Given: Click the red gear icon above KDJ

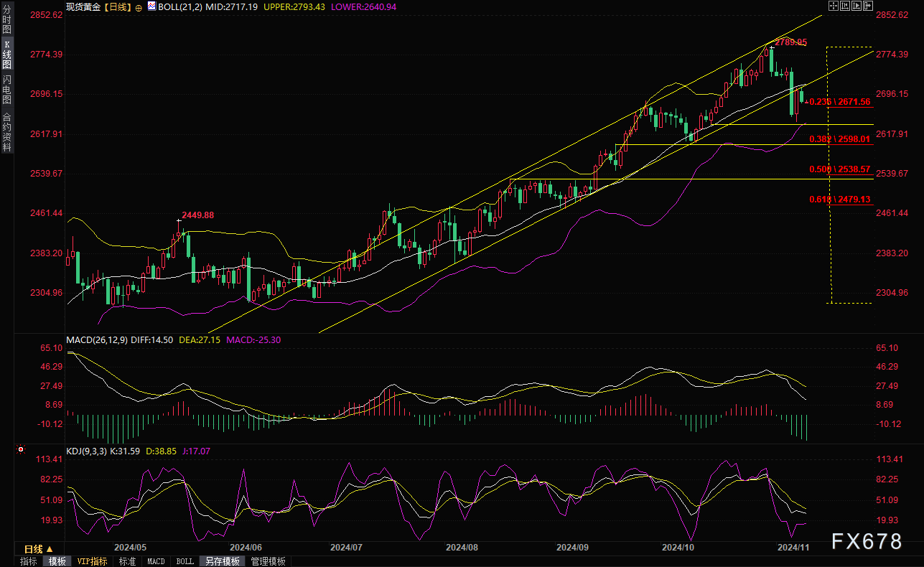Looking at the screenshot, I should (x=21, y=450).
